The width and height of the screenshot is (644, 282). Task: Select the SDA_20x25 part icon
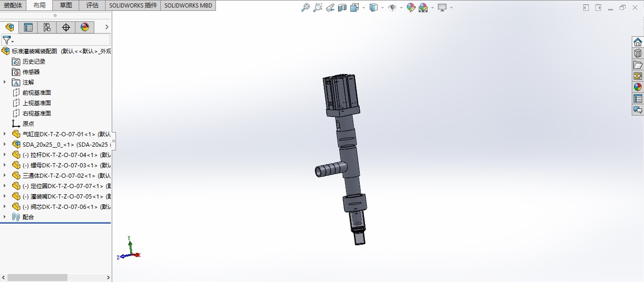(17, 144)
